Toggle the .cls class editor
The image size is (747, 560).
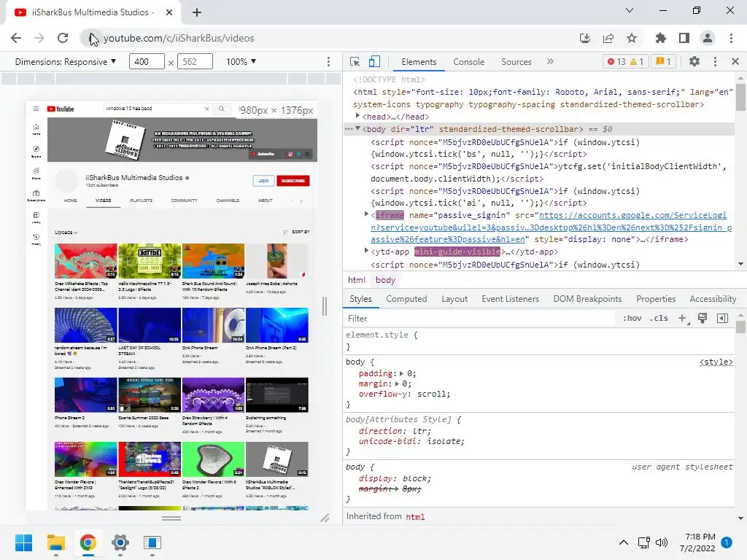coord(659,318)
